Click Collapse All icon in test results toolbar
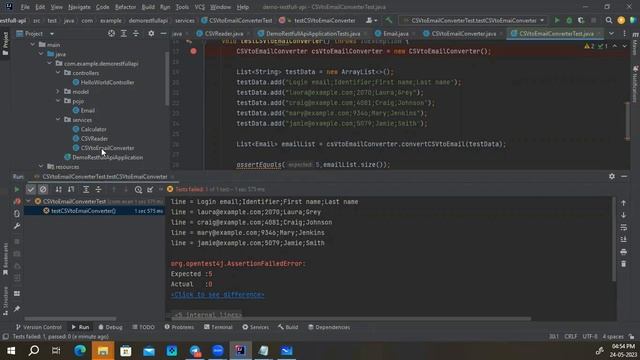This screenshot has width=640, height=360. [98, 189]
